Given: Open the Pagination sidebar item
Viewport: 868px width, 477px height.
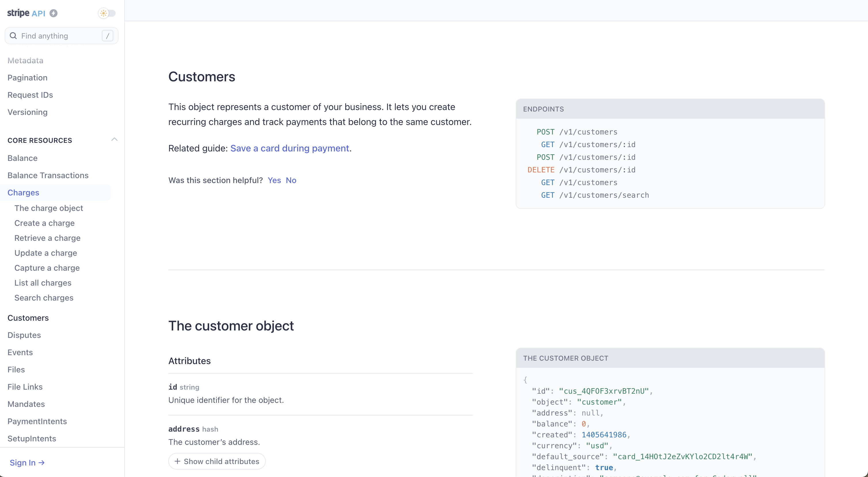Looking at the screenshot, I should (27, 78).
